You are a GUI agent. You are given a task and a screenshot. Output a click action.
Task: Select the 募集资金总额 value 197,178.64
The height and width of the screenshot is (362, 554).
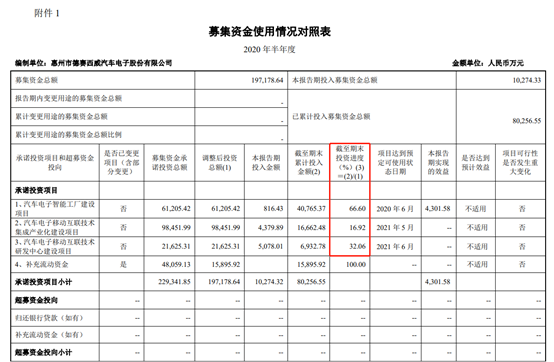(267, 80)
